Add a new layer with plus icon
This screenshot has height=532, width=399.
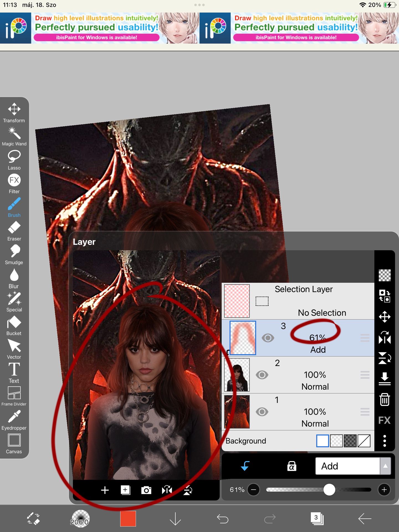[105, 490]
